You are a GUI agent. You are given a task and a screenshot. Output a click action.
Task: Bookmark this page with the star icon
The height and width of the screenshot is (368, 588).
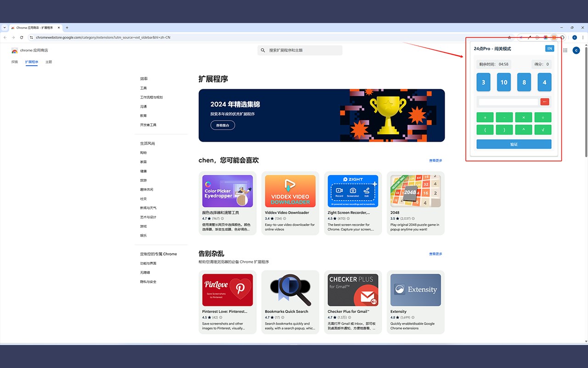[x=509, y=37]
